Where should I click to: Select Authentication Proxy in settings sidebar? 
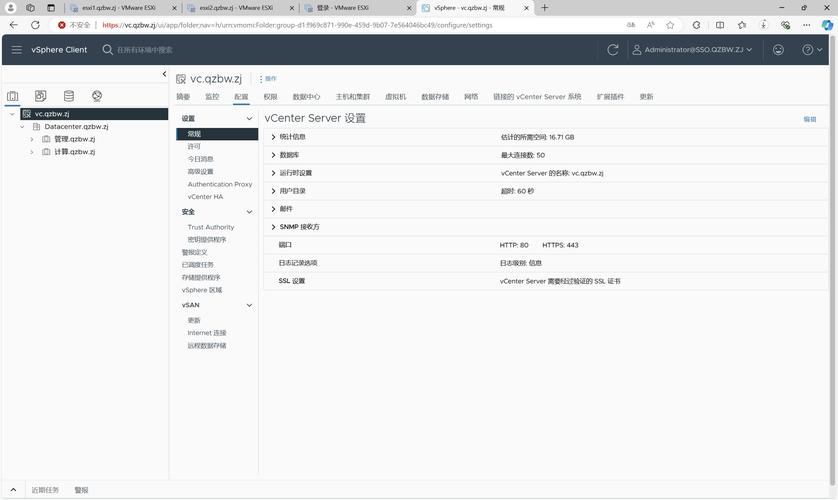(x=220, y=184)
